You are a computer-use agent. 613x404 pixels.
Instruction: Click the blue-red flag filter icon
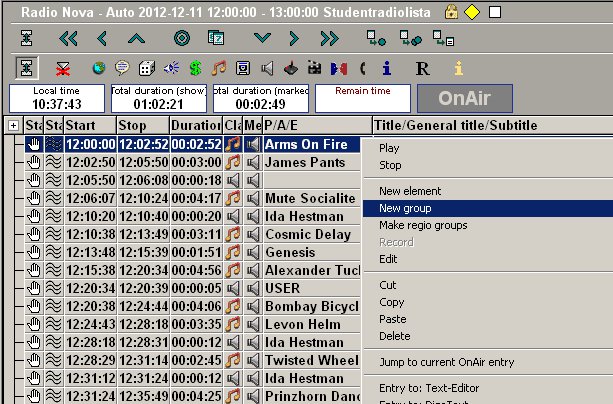click(339, 68)
